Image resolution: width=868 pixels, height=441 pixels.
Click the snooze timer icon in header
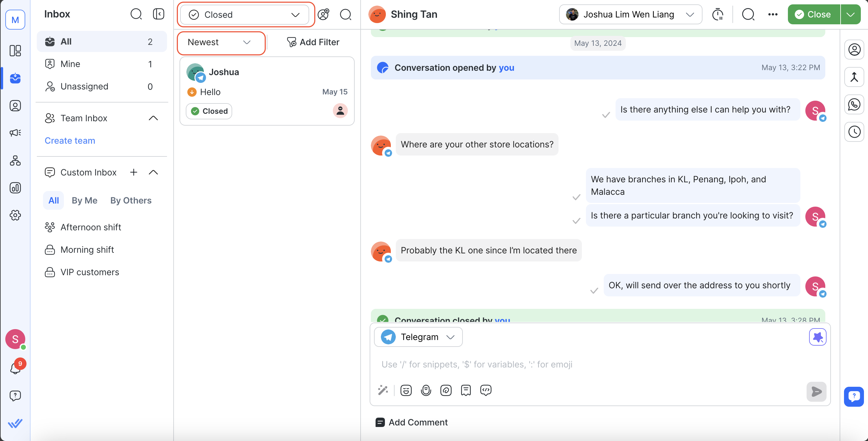click(717, 14)
